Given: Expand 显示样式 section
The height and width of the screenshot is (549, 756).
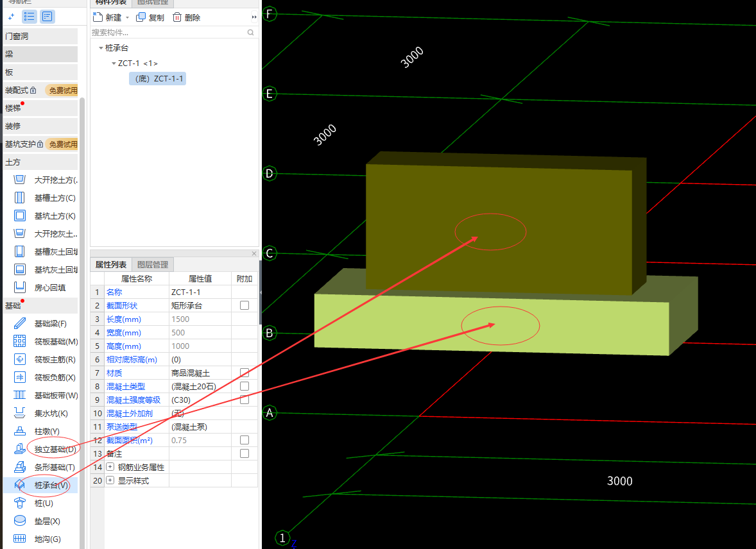Looking at the screenshot, I should 110,480.
